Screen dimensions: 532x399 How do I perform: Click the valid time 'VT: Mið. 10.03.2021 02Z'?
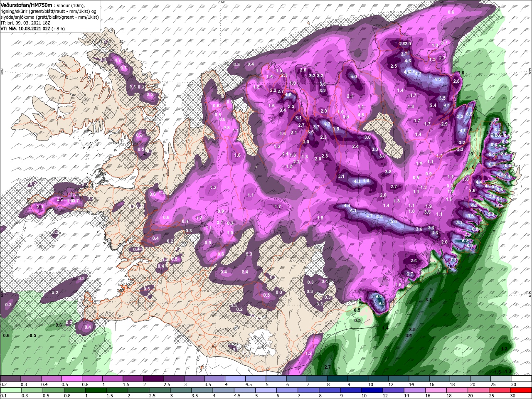25,28
